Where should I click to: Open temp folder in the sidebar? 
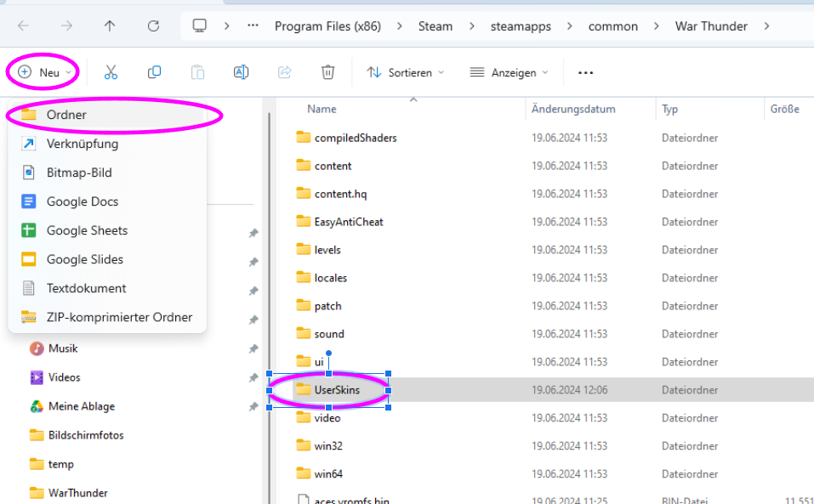60,464
